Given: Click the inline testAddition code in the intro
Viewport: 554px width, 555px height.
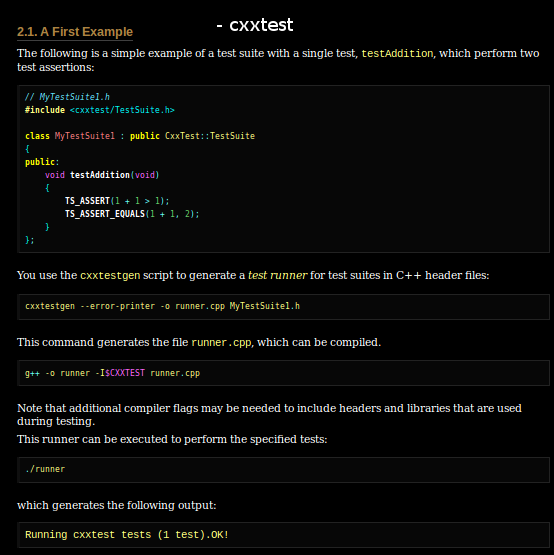Looking at the screenshot, I should pos(397,53).
